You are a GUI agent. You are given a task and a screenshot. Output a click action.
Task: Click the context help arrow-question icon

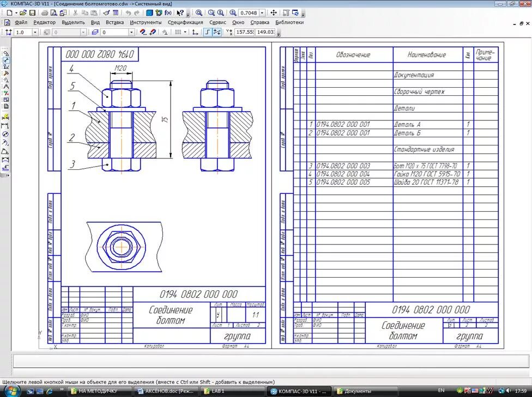180,13
